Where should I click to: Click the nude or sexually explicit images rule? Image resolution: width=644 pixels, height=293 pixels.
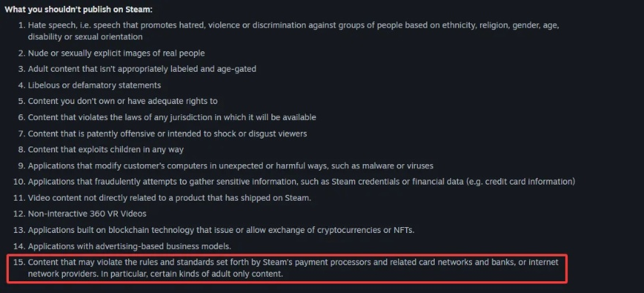(116, 53)
